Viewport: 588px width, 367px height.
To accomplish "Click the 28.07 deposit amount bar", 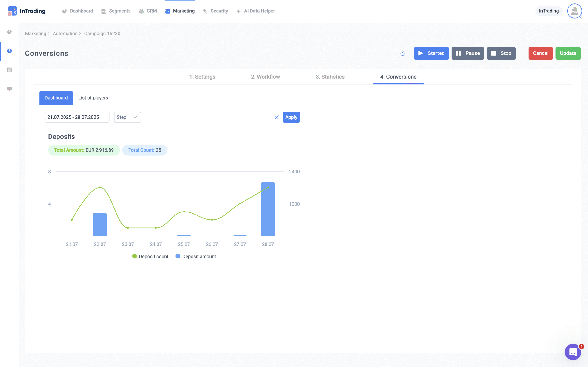I will [268, 209].
